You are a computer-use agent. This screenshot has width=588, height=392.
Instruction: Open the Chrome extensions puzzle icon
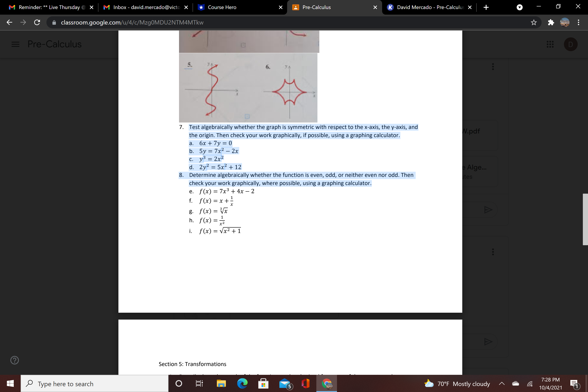coord(551,22)
